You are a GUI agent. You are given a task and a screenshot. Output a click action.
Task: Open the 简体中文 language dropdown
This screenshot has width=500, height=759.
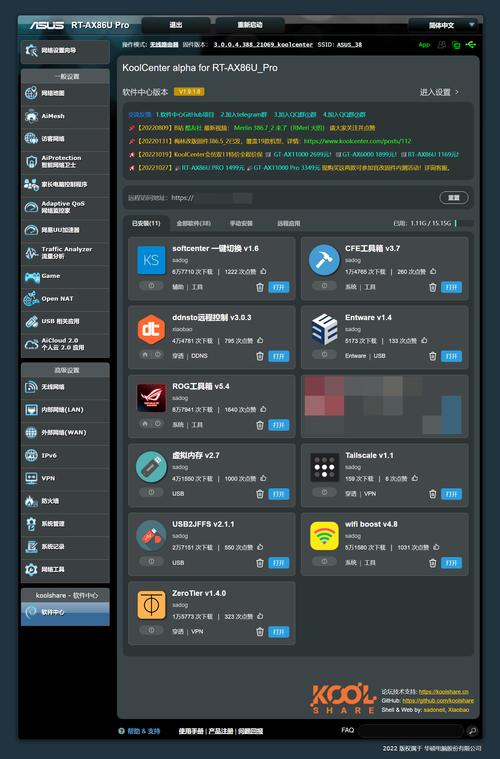(443, 25)
